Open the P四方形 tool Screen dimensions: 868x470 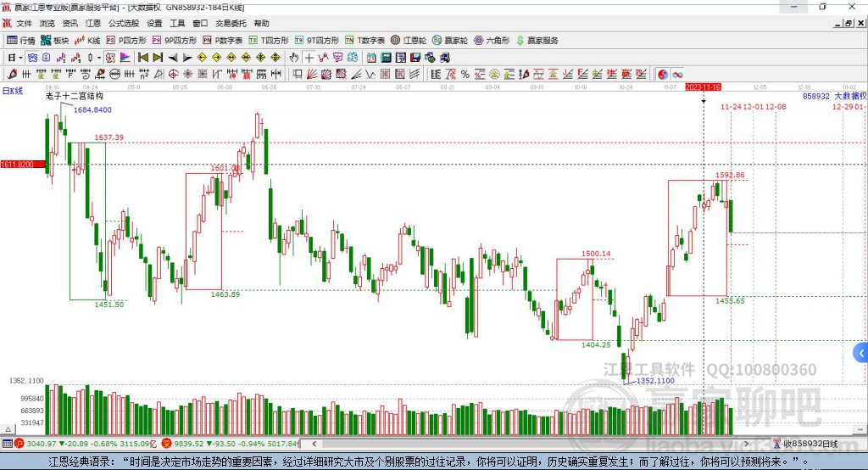tap(126, 41)
